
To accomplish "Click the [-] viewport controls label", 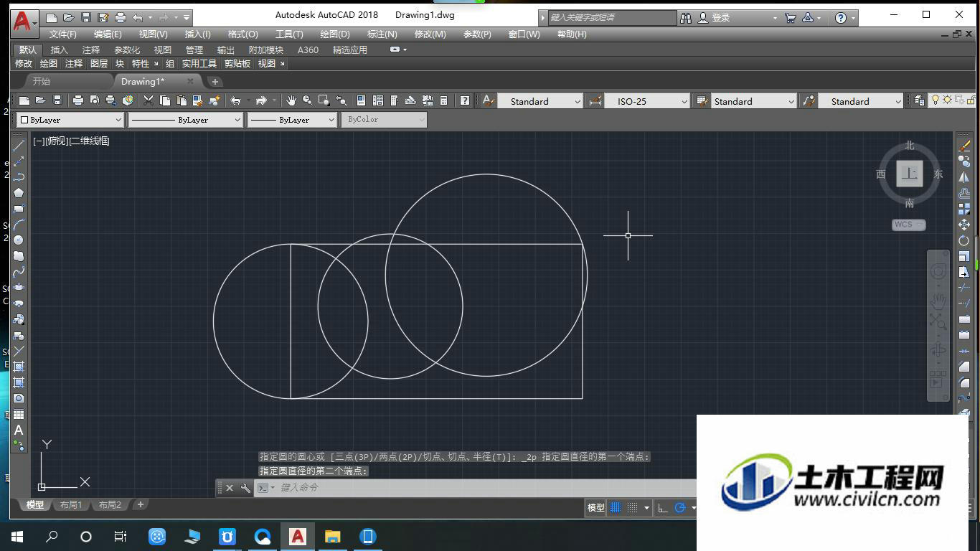I will pos(39,141).
